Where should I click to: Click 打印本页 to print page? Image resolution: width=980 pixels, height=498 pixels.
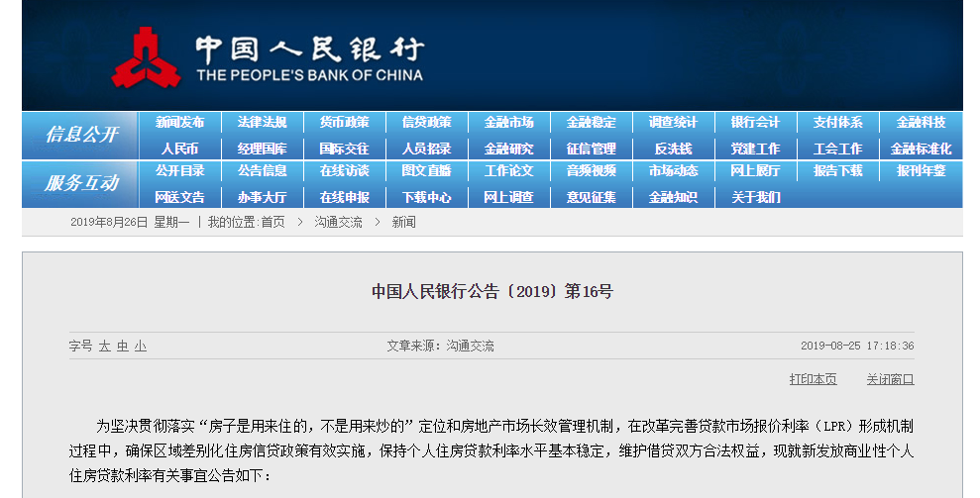coord(814,379)
